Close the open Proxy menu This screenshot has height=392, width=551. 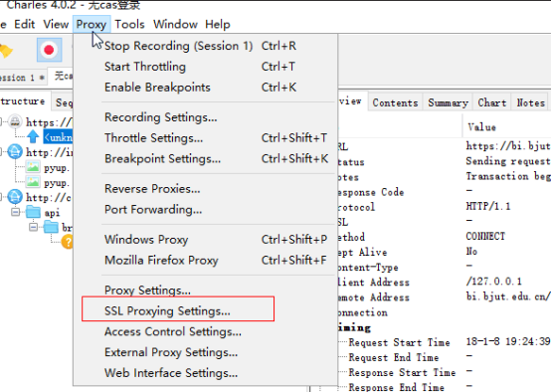click(x=92, y=24)
